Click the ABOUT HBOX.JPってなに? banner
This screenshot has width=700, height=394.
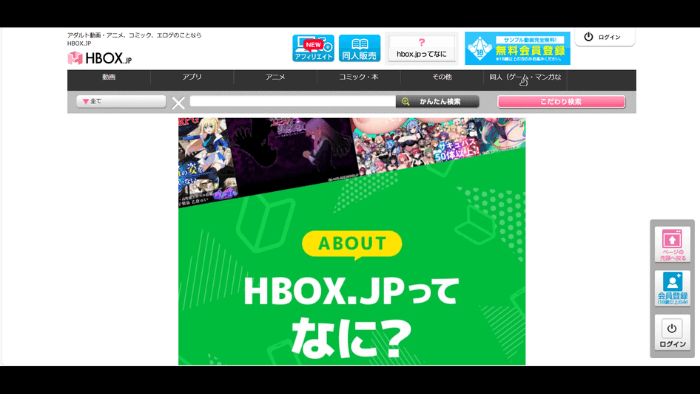tap(352, 241)
